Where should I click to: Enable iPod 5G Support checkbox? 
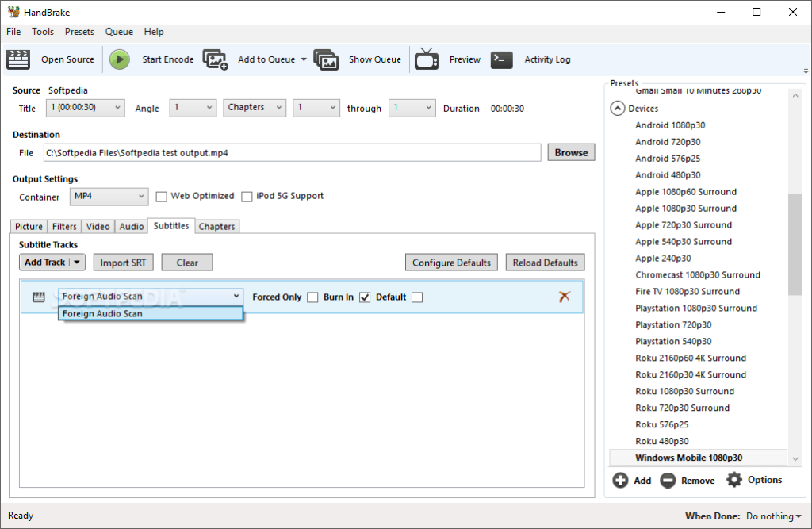coord(247,197)
